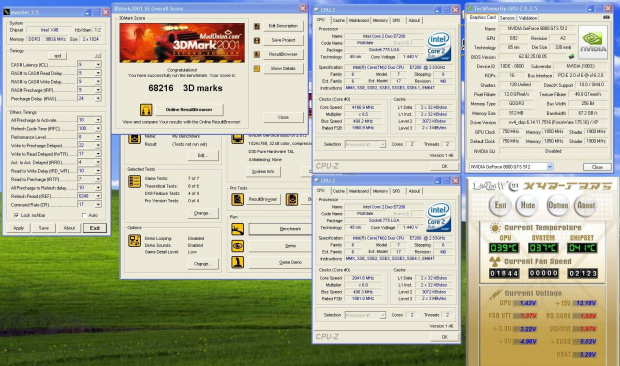Click the Demo eye icon

tap(238, 245)
